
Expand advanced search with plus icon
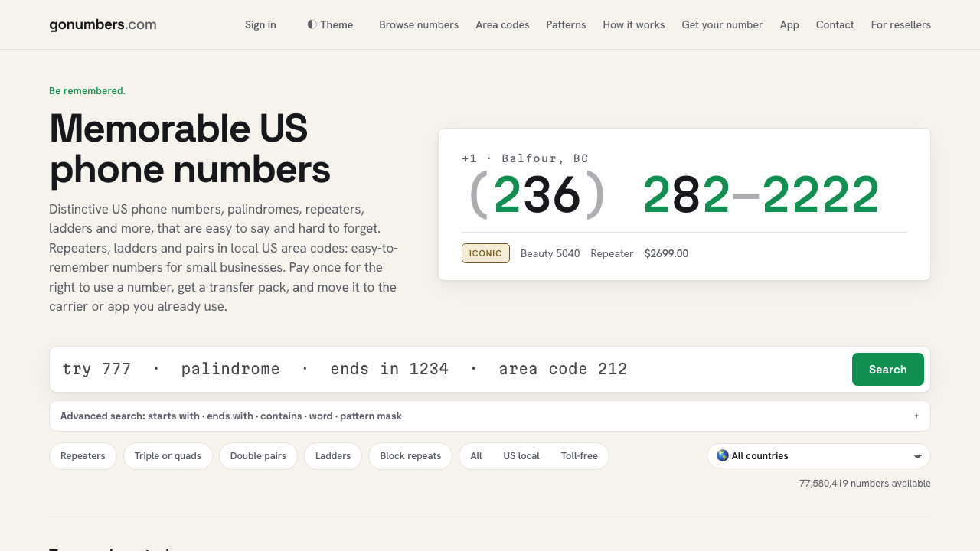916,416
